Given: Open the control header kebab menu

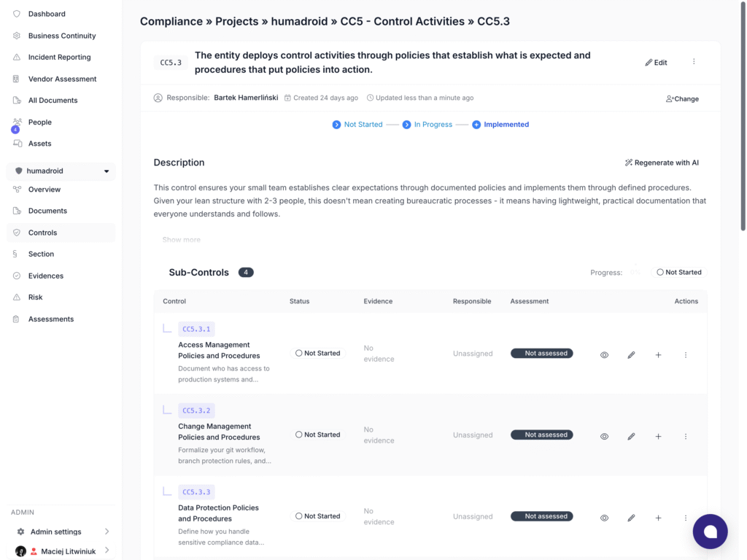Looking at the screenshot, I should pyautogui.click(x=694, y=62).
